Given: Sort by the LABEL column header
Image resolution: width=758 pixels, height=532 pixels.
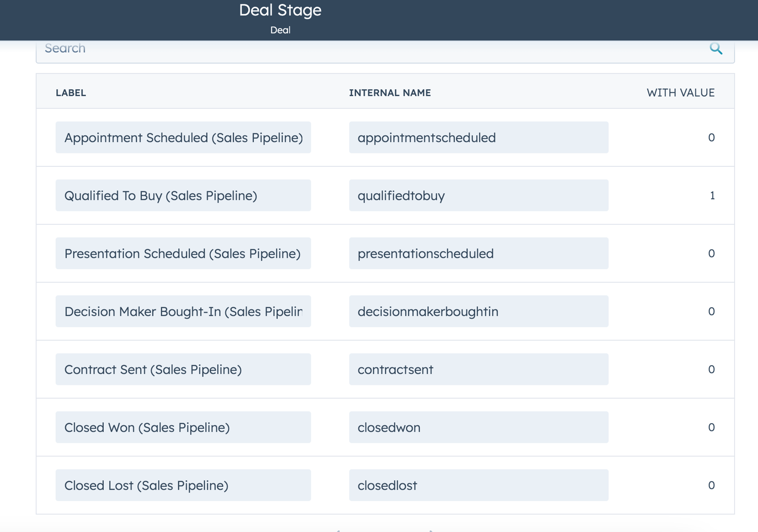Looking at the screenshot, I should click(71, 92).
